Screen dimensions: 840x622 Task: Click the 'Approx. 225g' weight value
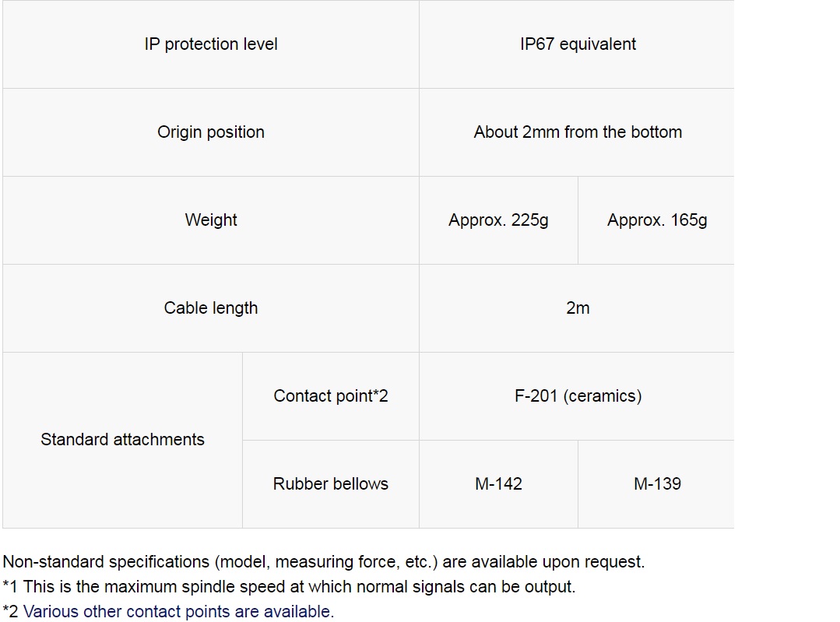pos(499,220)
